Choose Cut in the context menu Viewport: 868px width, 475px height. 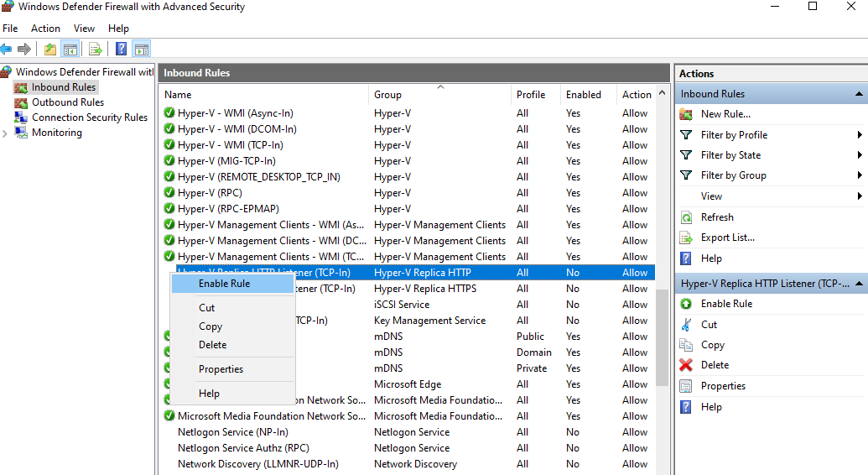click(x=232, y=308)
